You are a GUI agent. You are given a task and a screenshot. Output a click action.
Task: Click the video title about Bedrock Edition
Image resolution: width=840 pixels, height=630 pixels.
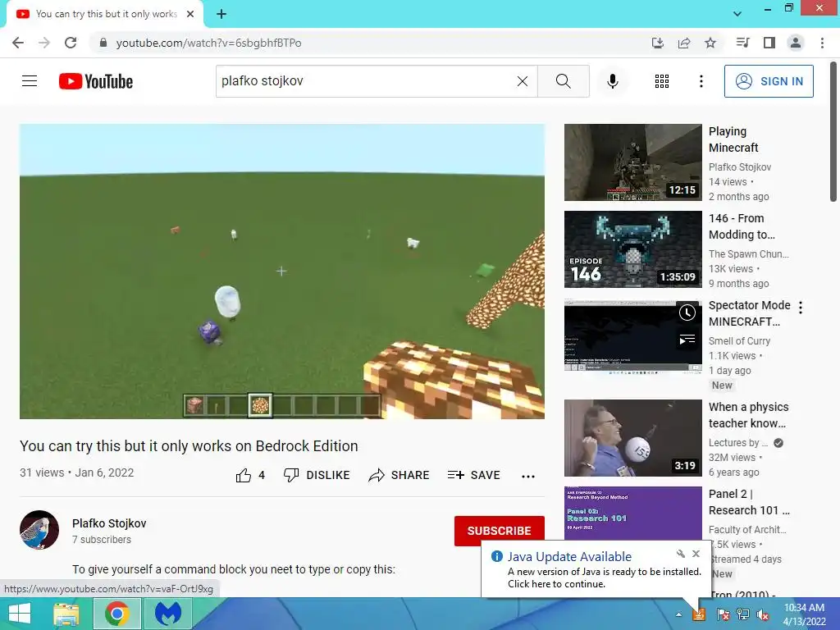point(189,445)
